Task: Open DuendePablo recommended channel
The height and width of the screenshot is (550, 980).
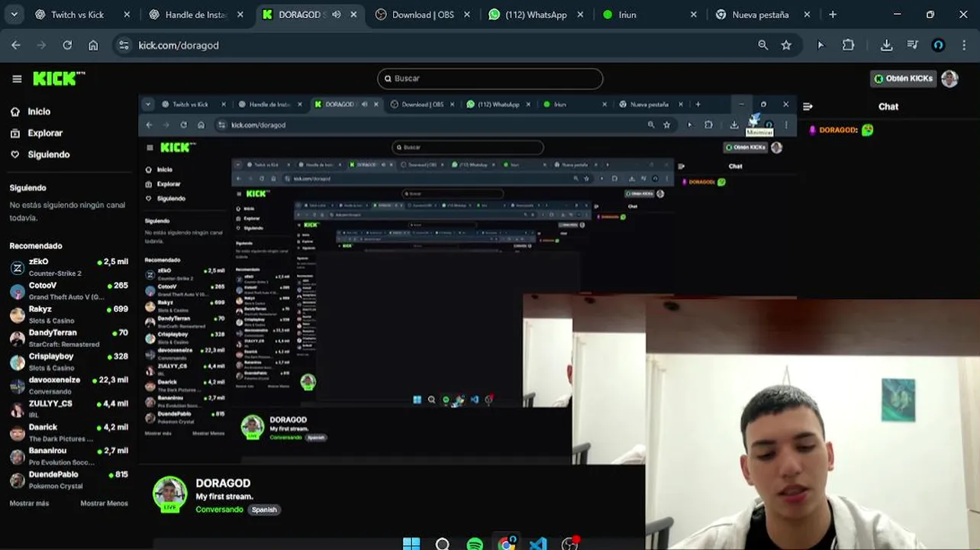Action: (x=69, y=480)
